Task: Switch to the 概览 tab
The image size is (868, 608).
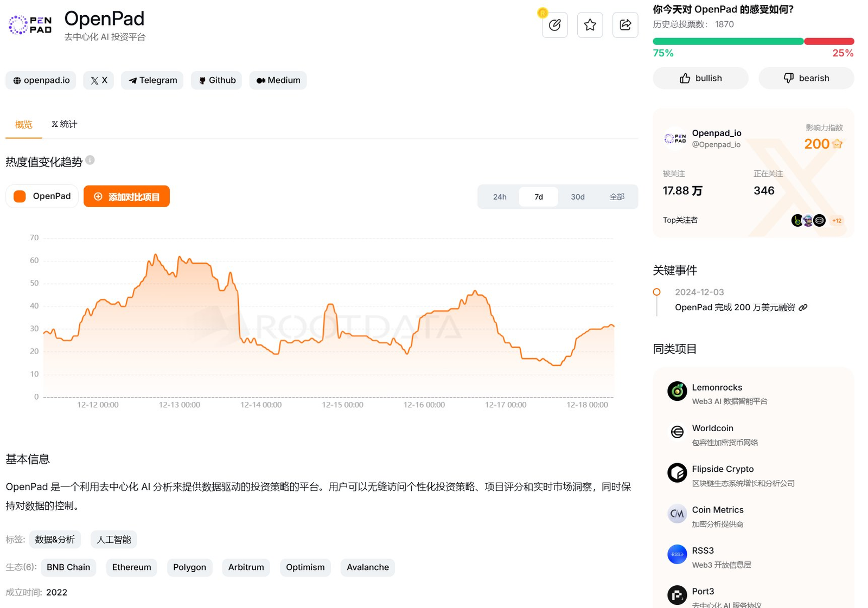Action: 24,125
